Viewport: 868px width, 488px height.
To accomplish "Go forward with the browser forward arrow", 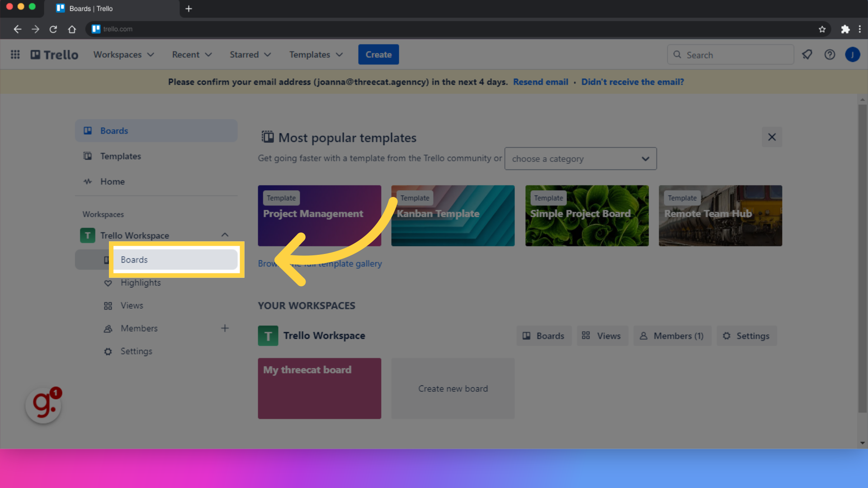I will 35,29.
